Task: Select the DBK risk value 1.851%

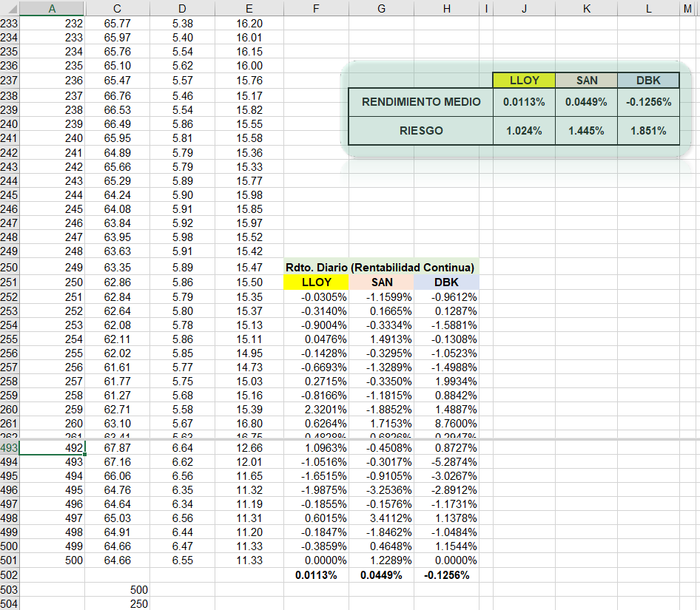Action: (x=648, y=131)
